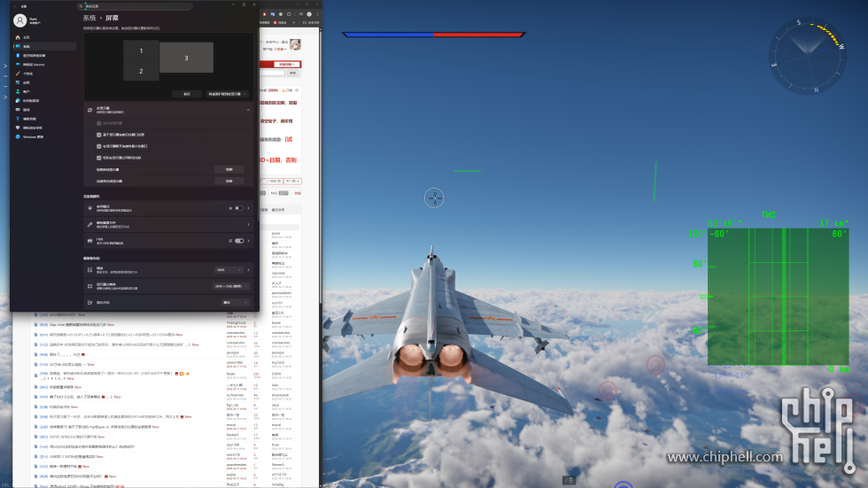The width and height of the screenshot is (868, 488).
Task: Select monitor 2 in display arrangement
Action: [141, 72]
